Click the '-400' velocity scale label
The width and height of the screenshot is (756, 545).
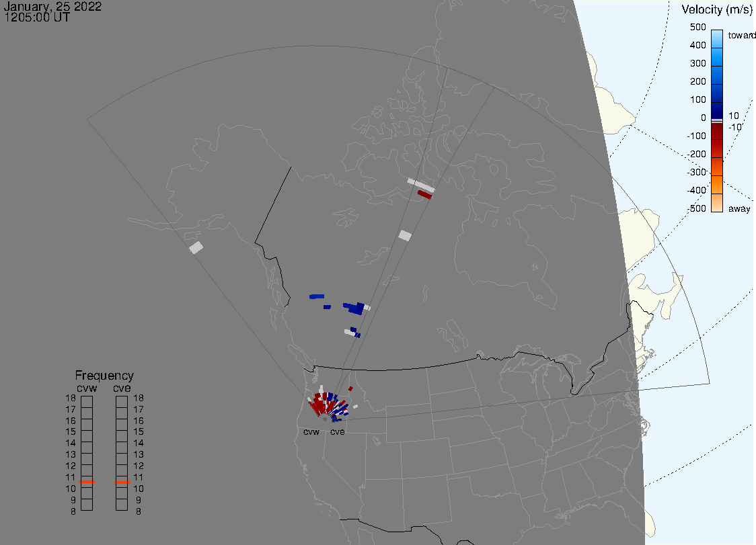[x=696, y=190]
